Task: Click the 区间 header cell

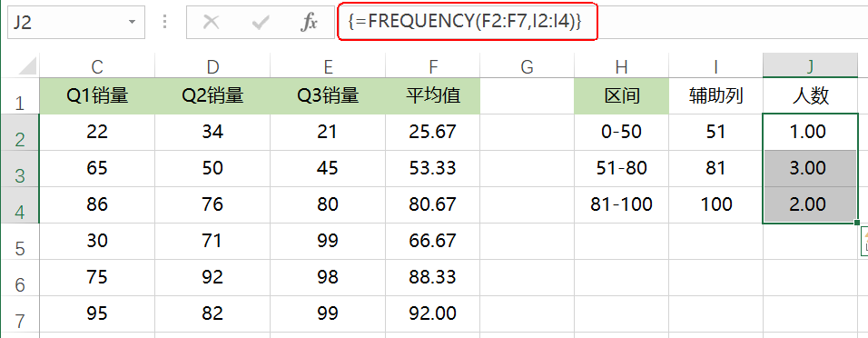Action: tap(622, 96)
